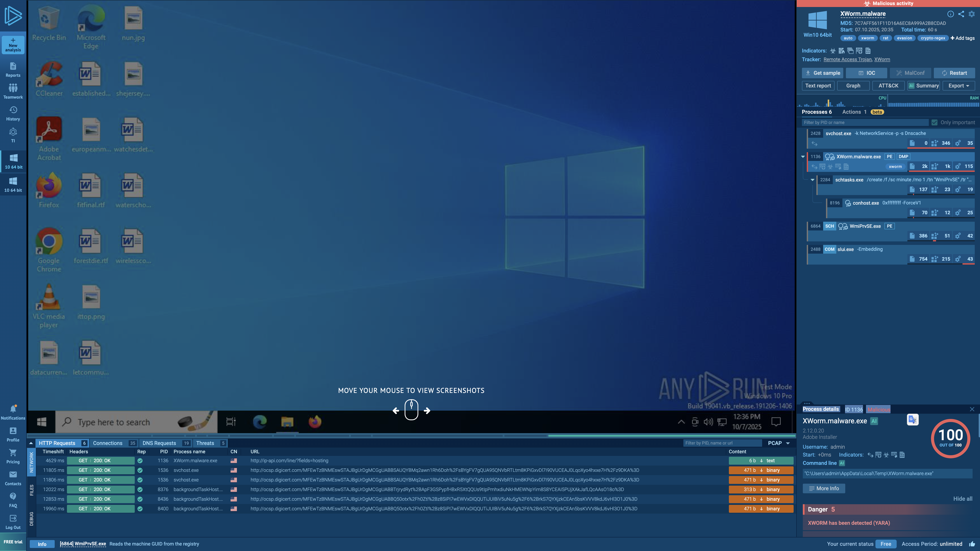This screenshot has height=551, width=980.
Task: Click the screenshot timeline progress bar
Action: point(411,436)
